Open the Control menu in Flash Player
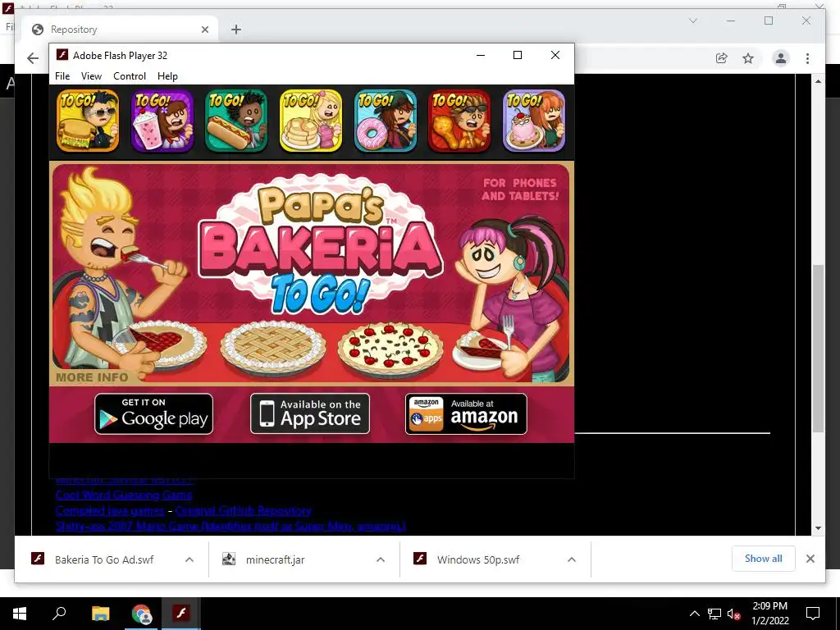This screenshot has width=840, height=630. point(130,76)
